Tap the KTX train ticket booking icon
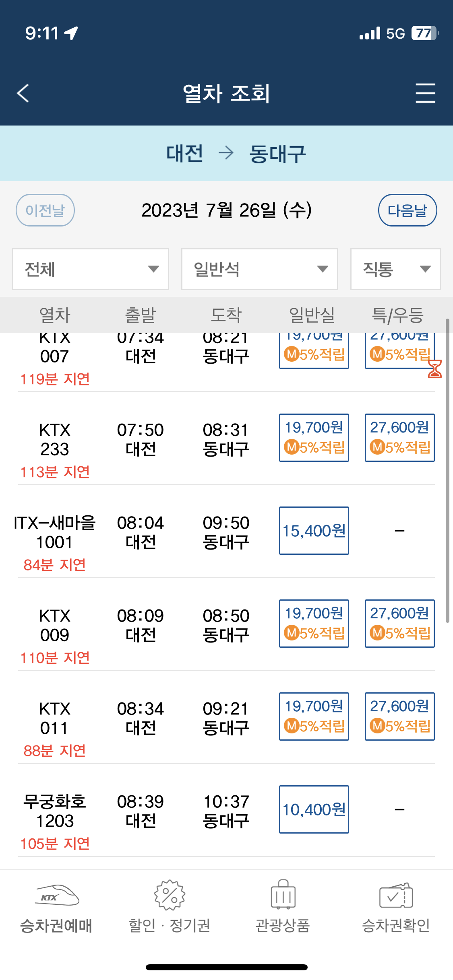Viewport: 453px width, 980px height. pyautogui.click(x=57, y=896)
